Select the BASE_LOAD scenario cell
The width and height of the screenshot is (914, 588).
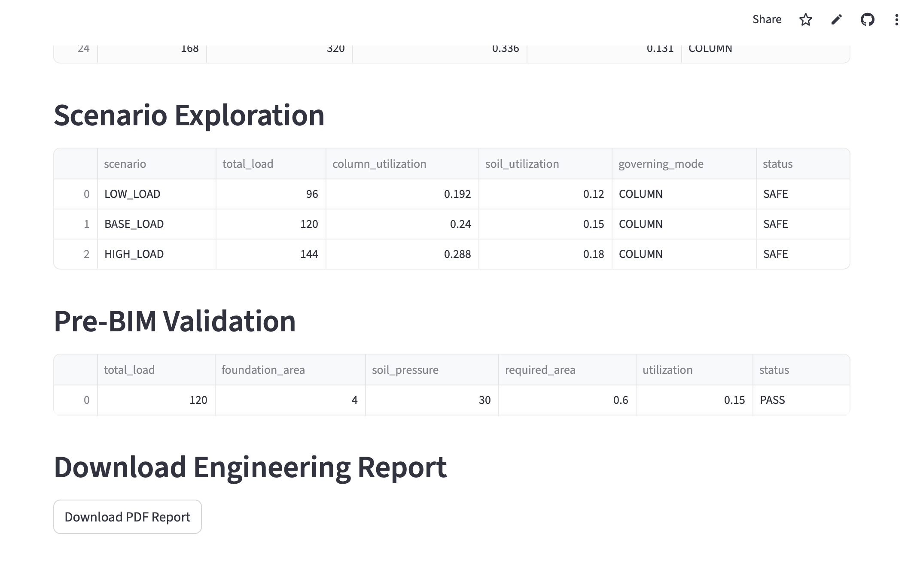click(x=156, y=224)
